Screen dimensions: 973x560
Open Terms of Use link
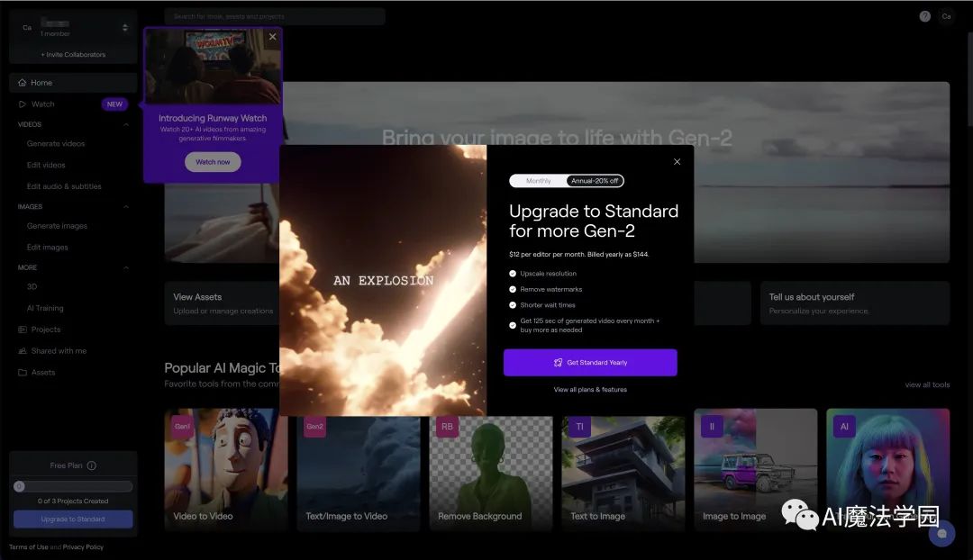point(29,547)
